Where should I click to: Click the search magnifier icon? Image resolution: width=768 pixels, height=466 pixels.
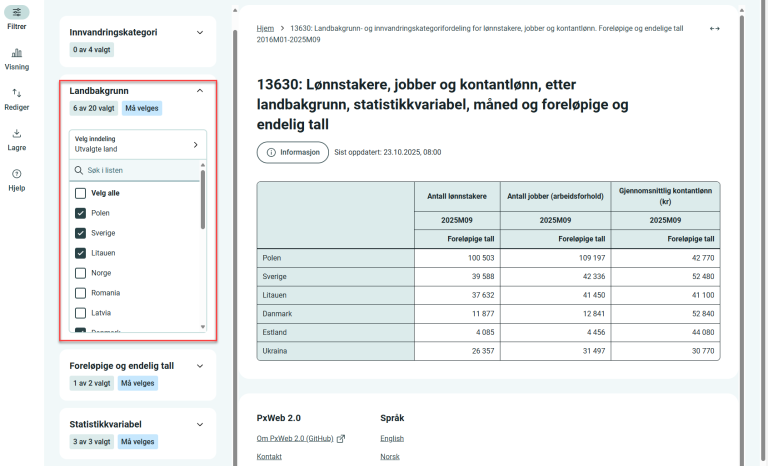coord(79,171)
